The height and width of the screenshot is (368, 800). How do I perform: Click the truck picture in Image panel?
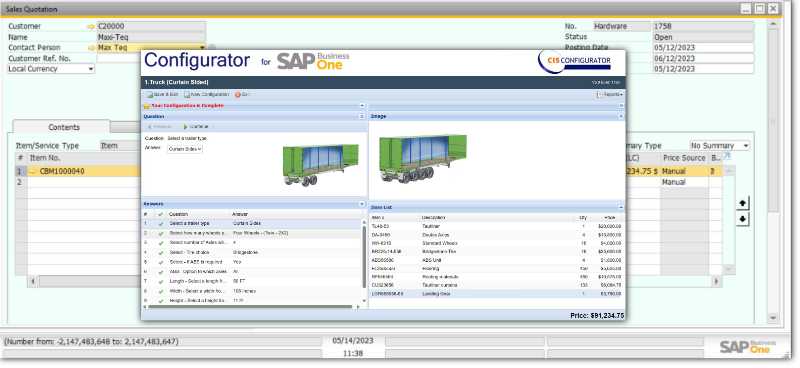click(423, 158)
